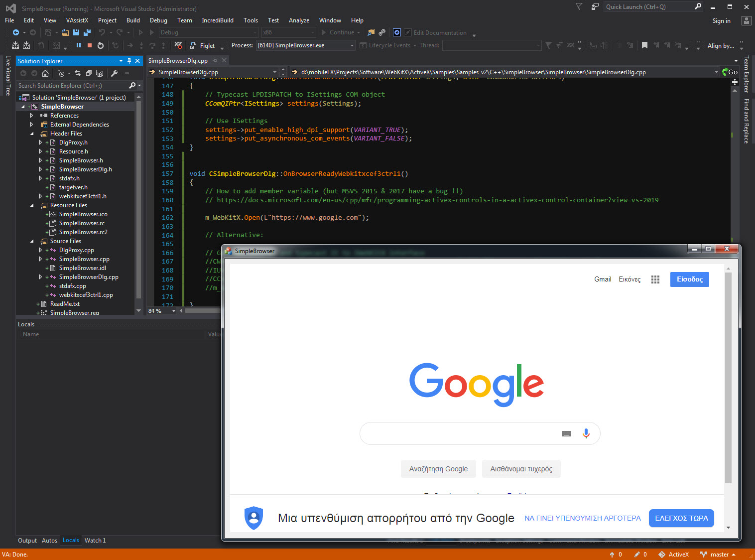Click the Home icon in Solution Explorer

pos(45,73)
